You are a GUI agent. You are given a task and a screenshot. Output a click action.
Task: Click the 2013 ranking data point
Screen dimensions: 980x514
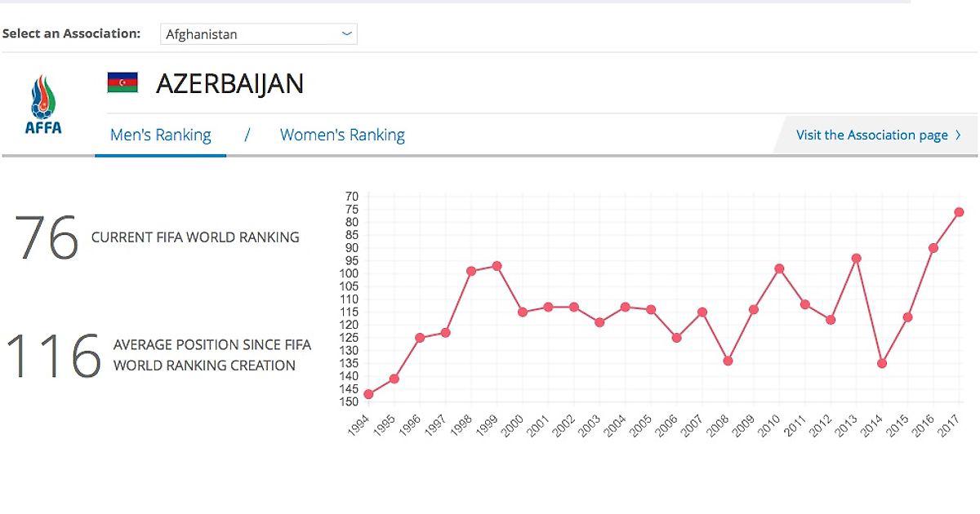pyautogui.click(x=856, y=259)
